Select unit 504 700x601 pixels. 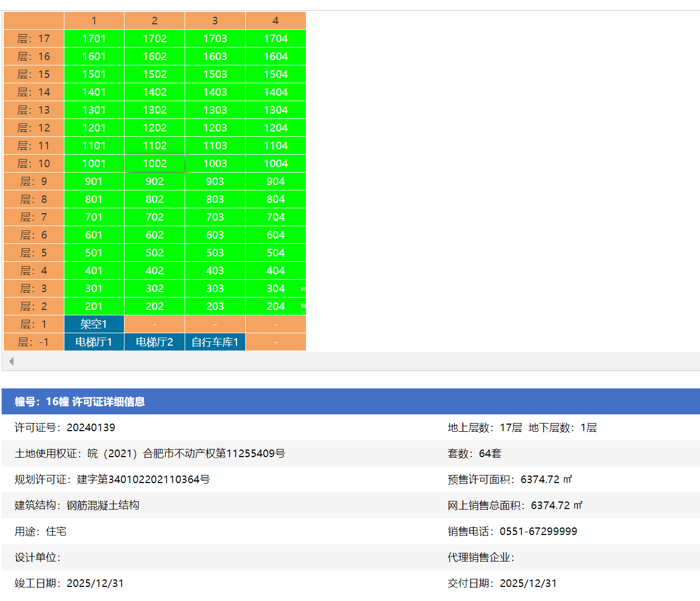pos(276,253)
